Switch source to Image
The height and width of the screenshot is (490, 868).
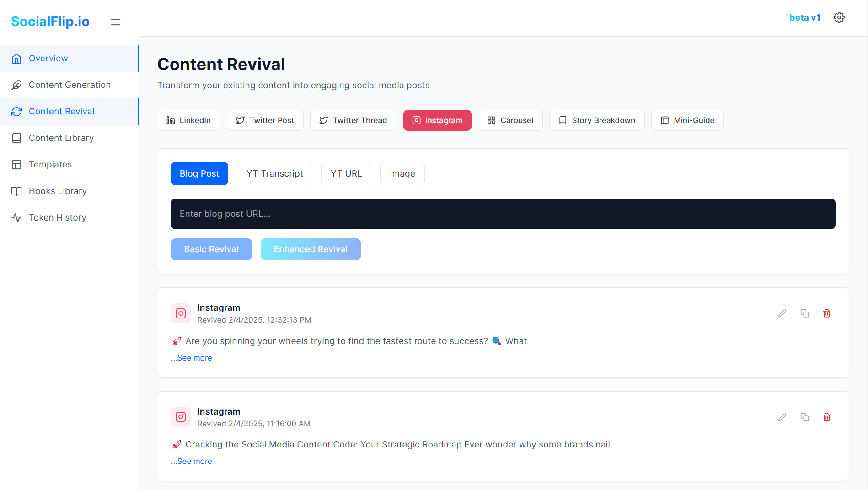[x=402, y=174]
